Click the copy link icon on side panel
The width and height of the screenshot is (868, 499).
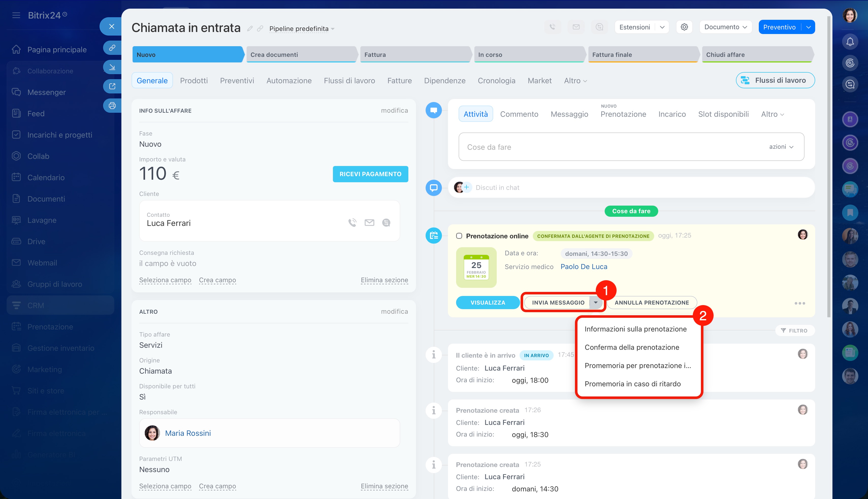112,48
